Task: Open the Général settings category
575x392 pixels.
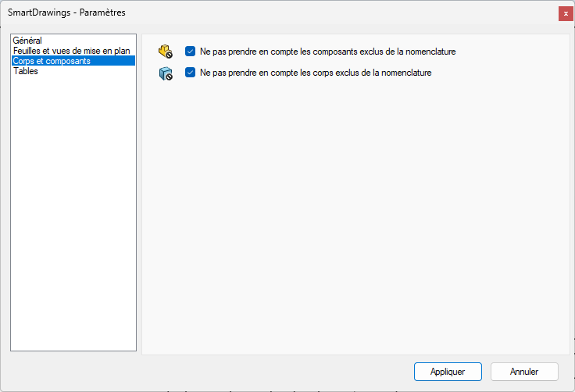Action: tap(27, 40)
